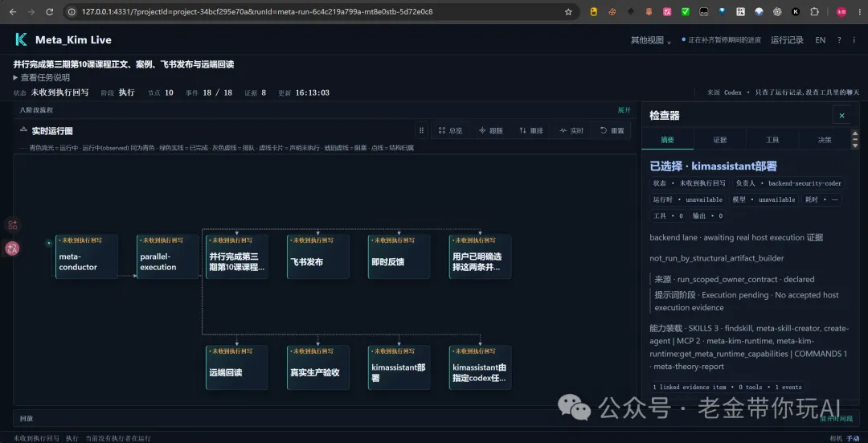Click the 负责人 backend-security-coder chip
868x443 pixels.
pos(788,183)
